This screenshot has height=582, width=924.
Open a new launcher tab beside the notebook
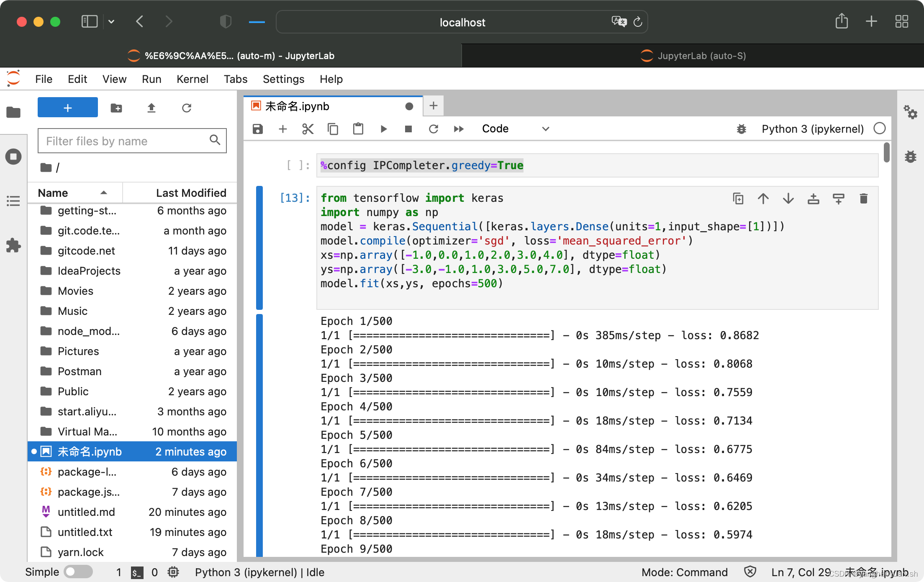(x=434, y=106)
